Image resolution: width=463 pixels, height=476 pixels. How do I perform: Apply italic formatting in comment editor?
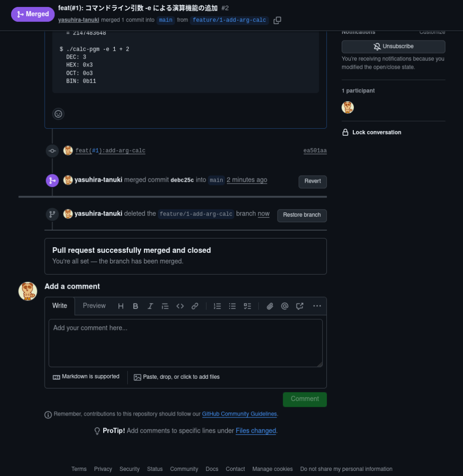click(x=150, y=306)
